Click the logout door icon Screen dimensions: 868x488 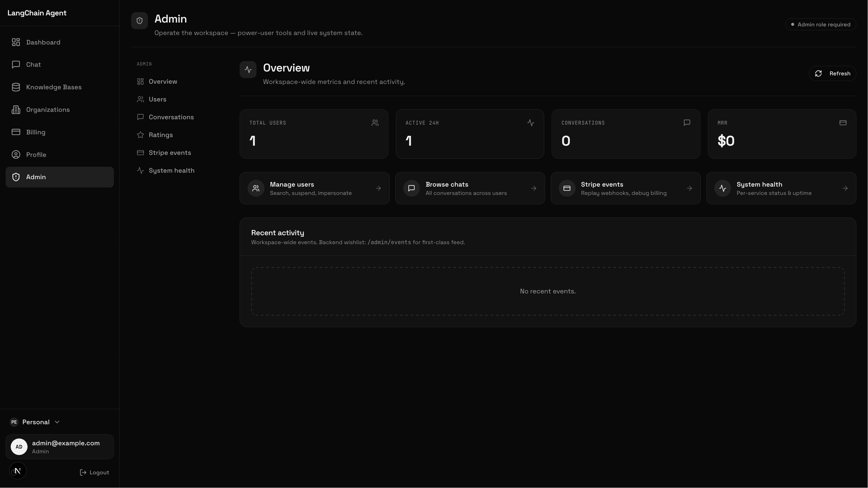pyautogui.click(x=83, y=473)
